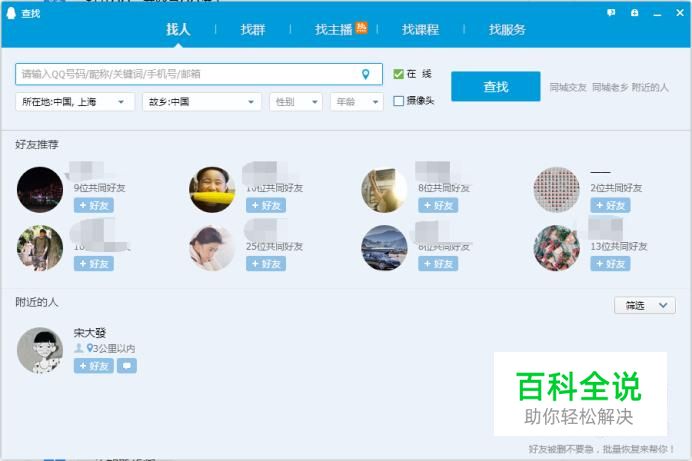This screenshot has width=692, height=461.
Task: Open 宋大發 avatar profile
Action: [40, 350]
